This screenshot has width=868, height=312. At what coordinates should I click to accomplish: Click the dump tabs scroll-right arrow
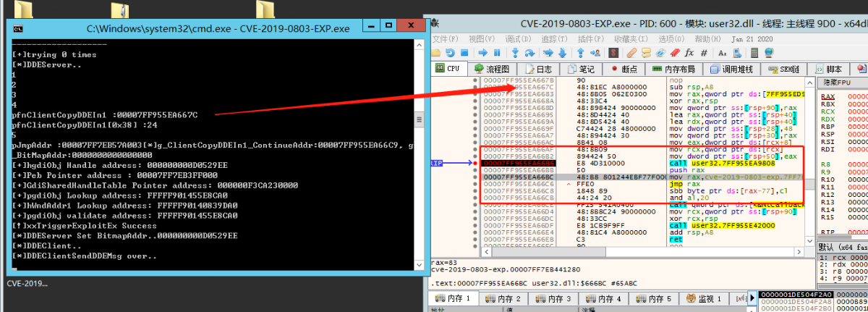click(x=752, y=298)
